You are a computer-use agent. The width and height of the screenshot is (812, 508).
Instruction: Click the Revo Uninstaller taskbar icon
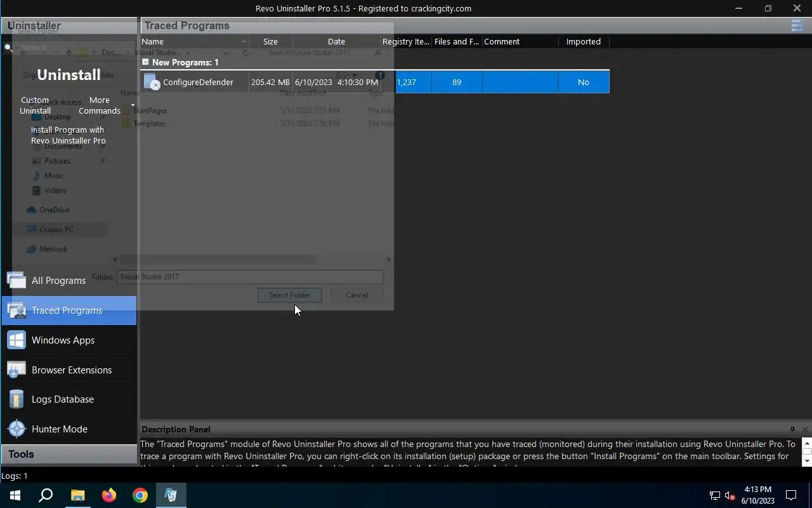(x=171, y=495)
